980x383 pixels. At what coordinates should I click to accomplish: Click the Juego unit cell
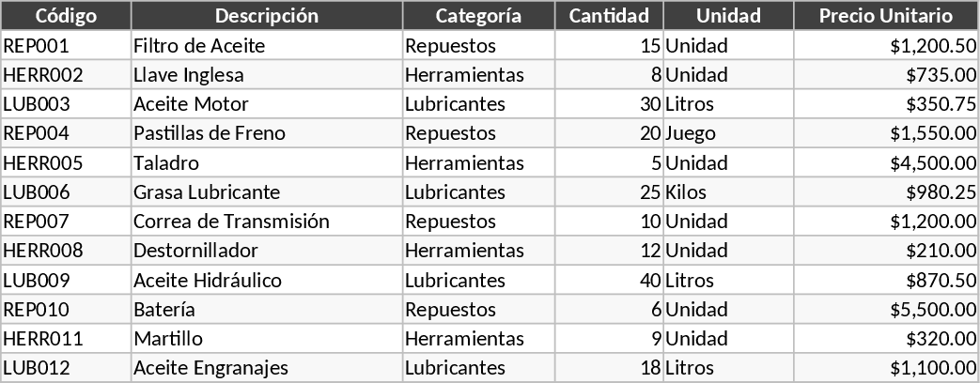tap(728, 133)
